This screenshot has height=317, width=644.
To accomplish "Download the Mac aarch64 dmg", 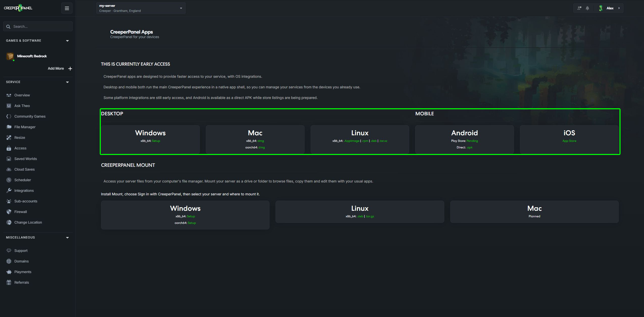I will (262, 147).
